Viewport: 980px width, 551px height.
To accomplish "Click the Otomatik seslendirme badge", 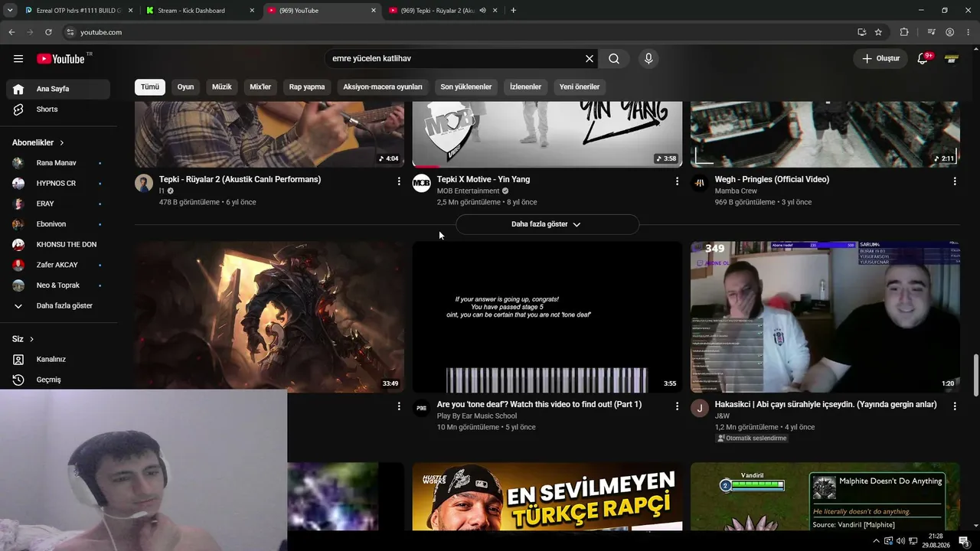I will click(x=752, y=439).
